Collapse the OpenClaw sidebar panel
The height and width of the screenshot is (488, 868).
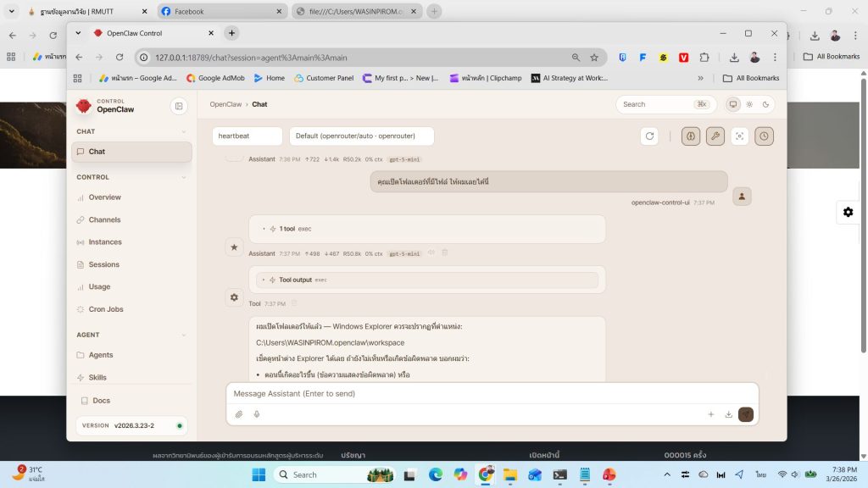178,106
